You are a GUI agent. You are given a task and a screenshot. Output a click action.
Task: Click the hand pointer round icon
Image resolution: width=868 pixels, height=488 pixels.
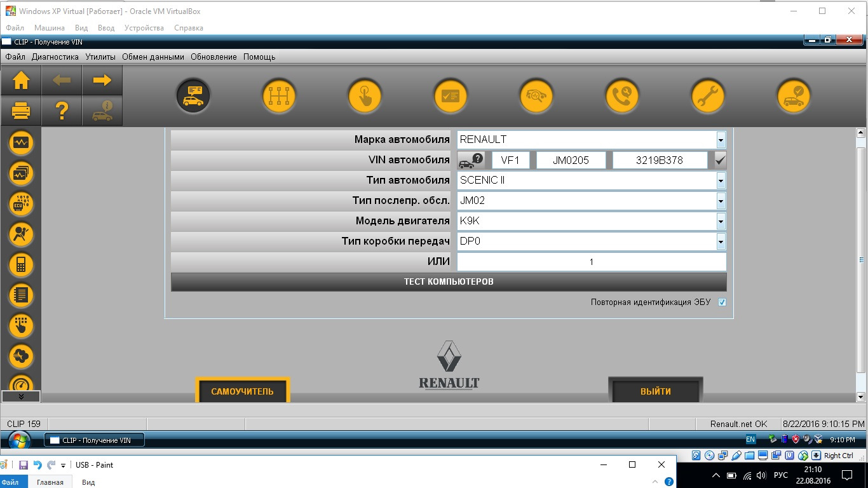coord(365,97)
